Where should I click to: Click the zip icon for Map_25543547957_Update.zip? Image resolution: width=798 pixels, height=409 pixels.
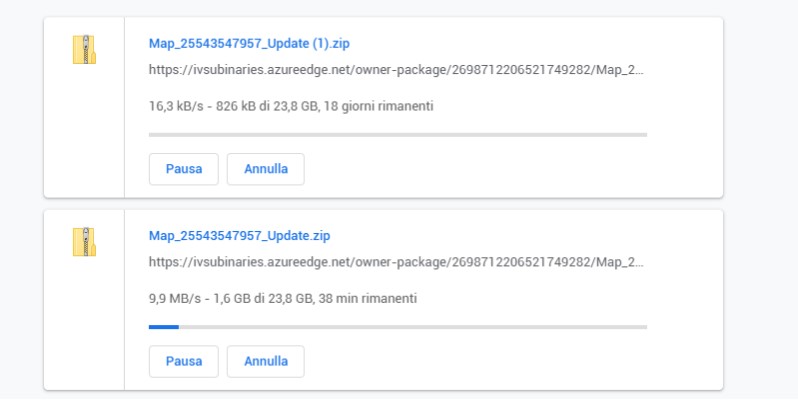point(84,242)
